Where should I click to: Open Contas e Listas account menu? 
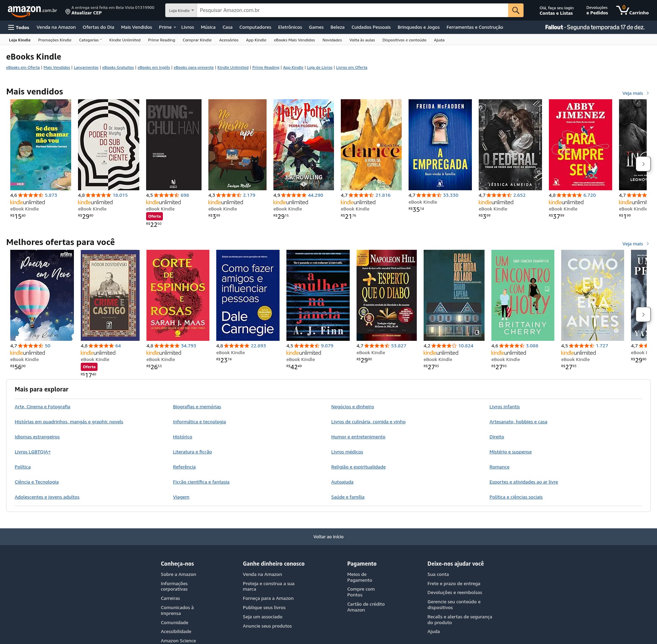[556, 10]
